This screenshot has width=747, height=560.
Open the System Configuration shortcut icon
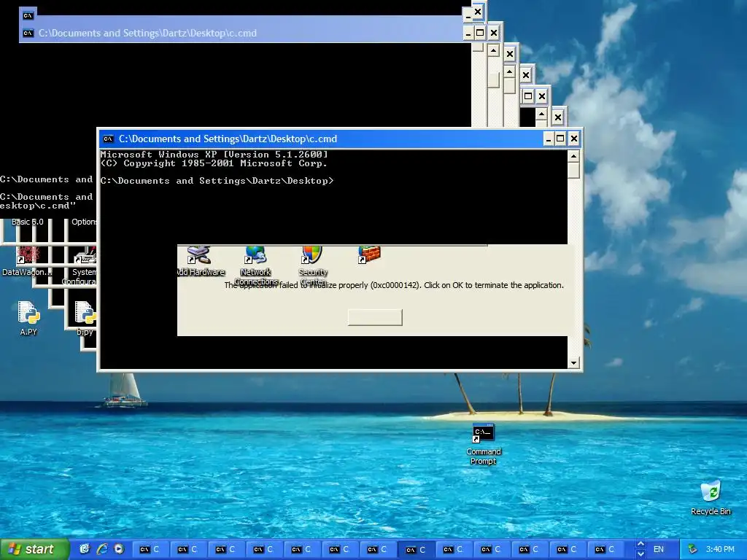pyautogui.click(x=85, y=255)
